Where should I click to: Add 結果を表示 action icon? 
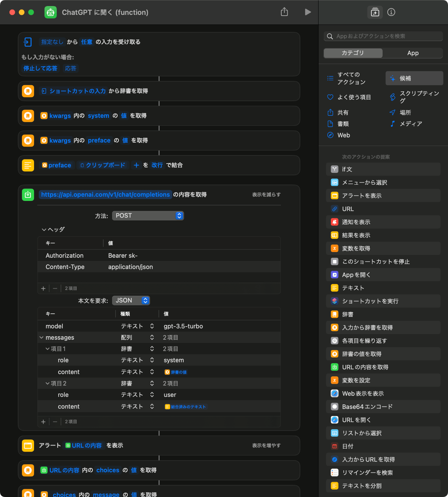(x=334, y=235)
